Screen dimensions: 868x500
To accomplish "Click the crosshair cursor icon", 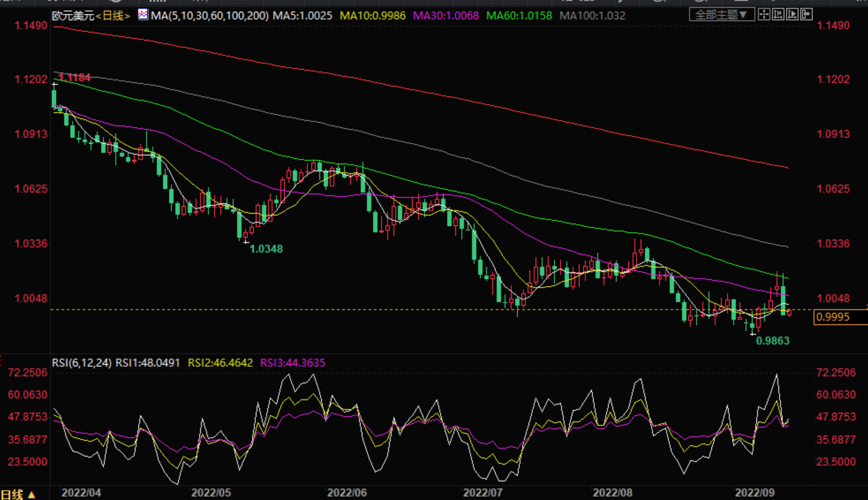I will coord(764,15).
